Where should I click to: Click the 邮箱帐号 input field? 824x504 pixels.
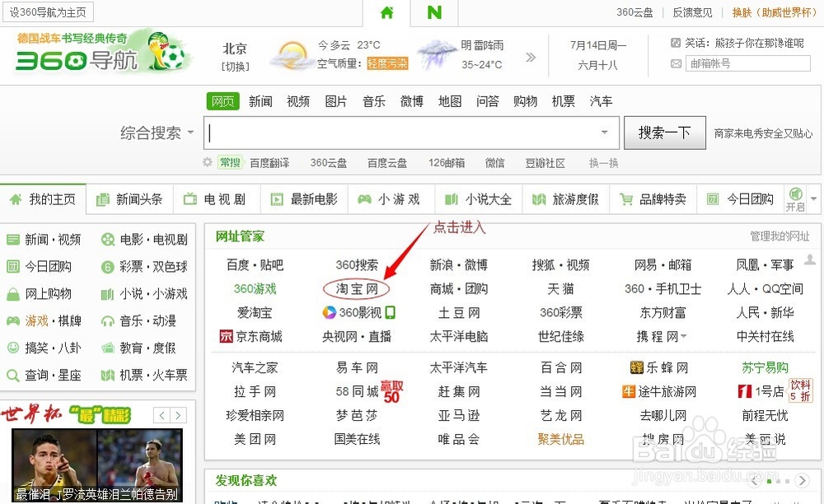pyautogui.click(x=748, y=63)
